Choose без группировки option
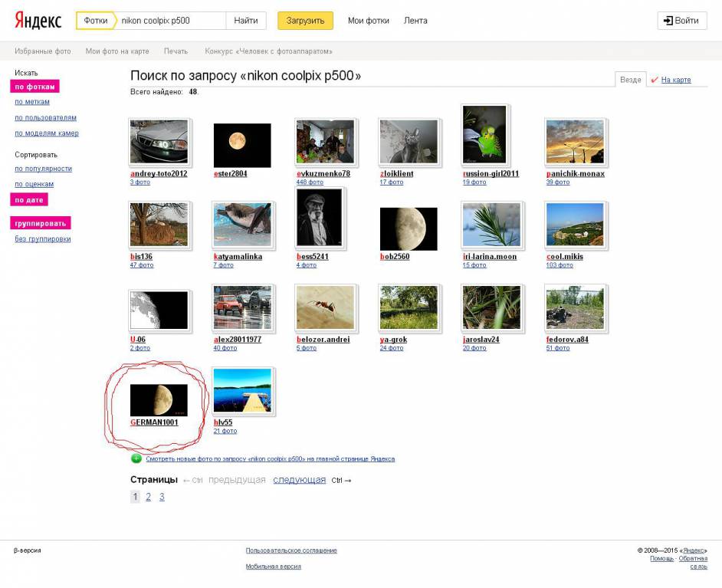 (42, 239)
